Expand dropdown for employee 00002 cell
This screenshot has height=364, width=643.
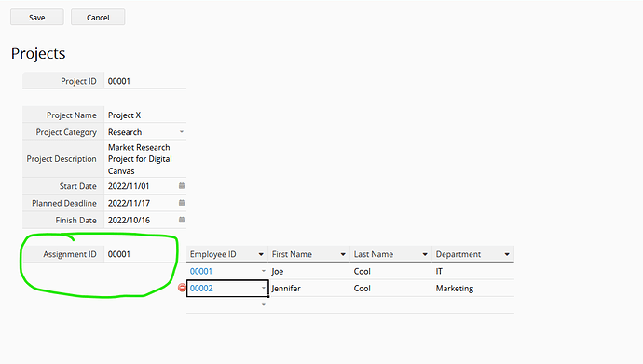tap(264, 288)
